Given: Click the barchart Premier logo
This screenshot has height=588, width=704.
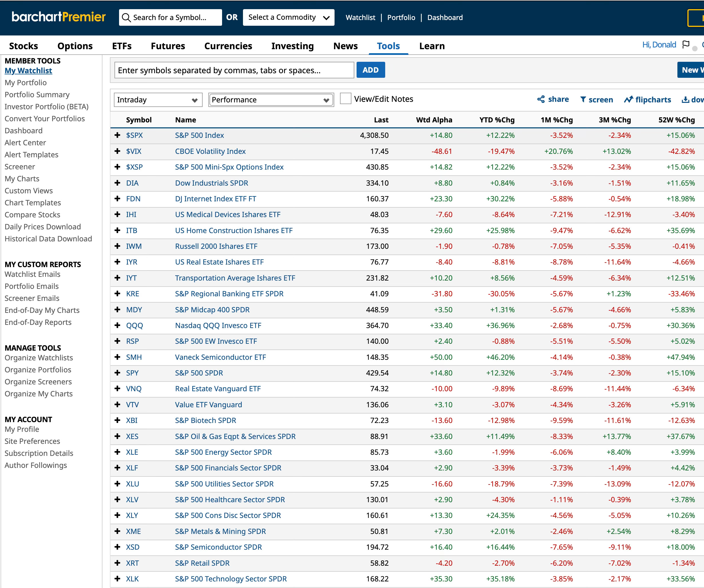Looking at the screenshot, I should point(59,17).
